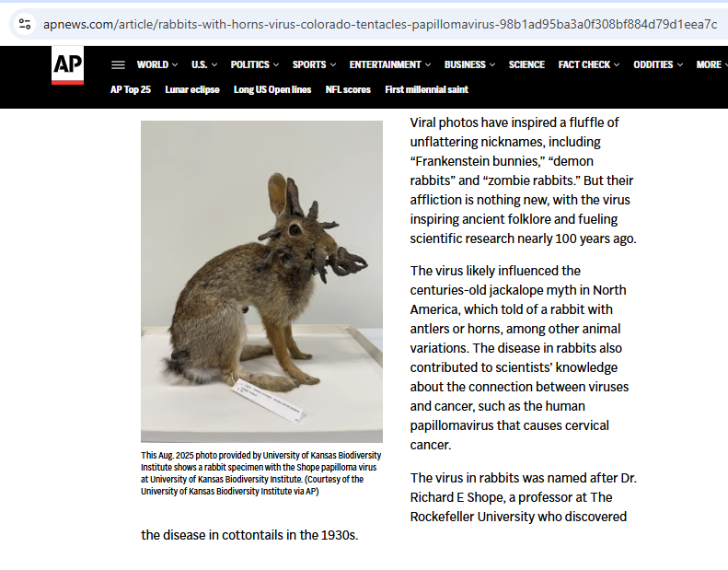728x570 pixels.
Task: Expand the U.S. dropdown chevron
Action: coord(214,65)
